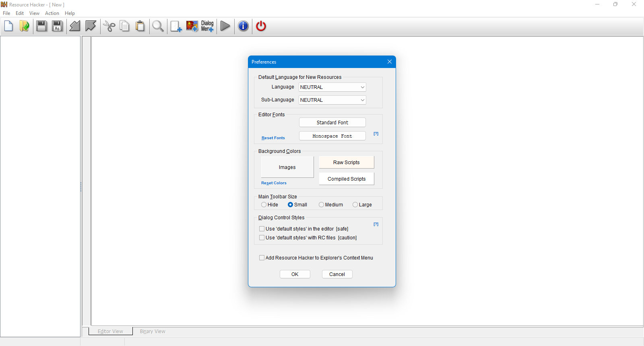
Task: Close the Preferences dialog with X
Action: coord(390,62)
